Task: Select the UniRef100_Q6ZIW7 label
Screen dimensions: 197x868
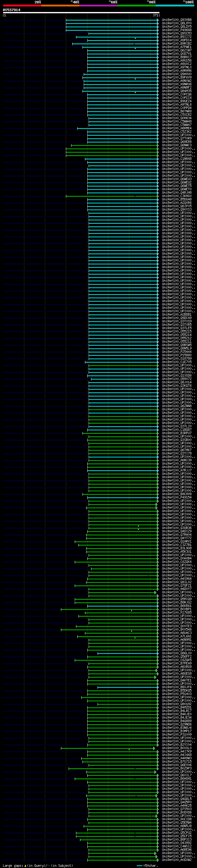Action: [176, 50]
